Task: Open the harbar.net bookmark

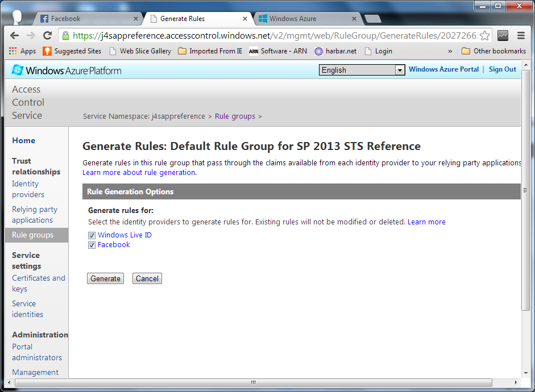Action: [x=335, y=51]
